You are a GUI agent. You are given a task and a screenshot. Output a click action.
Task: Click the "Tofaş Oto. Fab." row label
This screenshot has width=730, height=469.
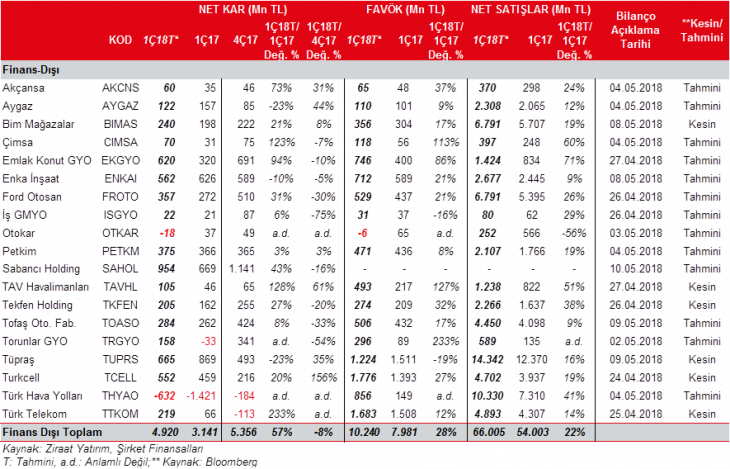[x=39, y=323]
